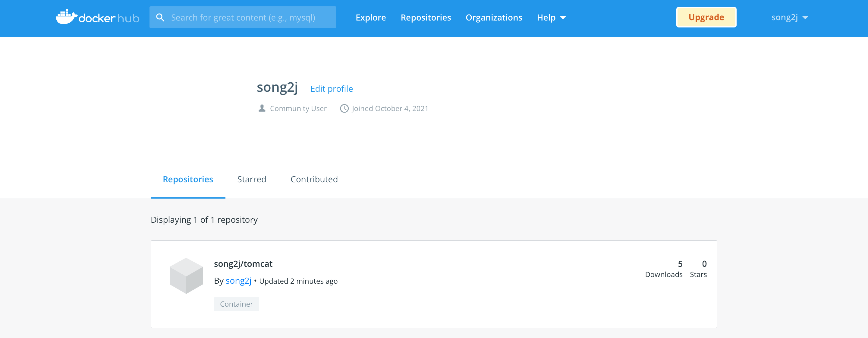The height and width of the screenshot is (338, 868).
Task: Go to Explore in the top navigation
Action: (x=371, y=18)
